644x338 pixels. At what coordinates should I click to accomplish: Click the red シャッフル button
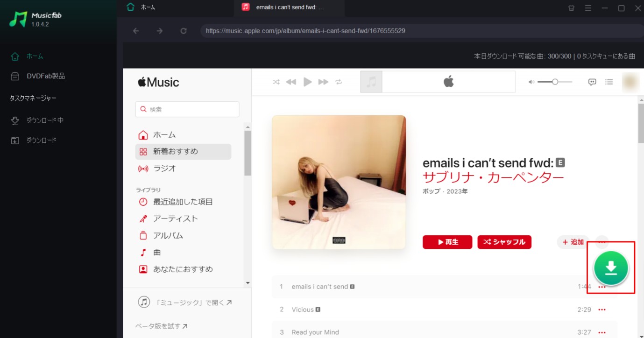(504, 242)
